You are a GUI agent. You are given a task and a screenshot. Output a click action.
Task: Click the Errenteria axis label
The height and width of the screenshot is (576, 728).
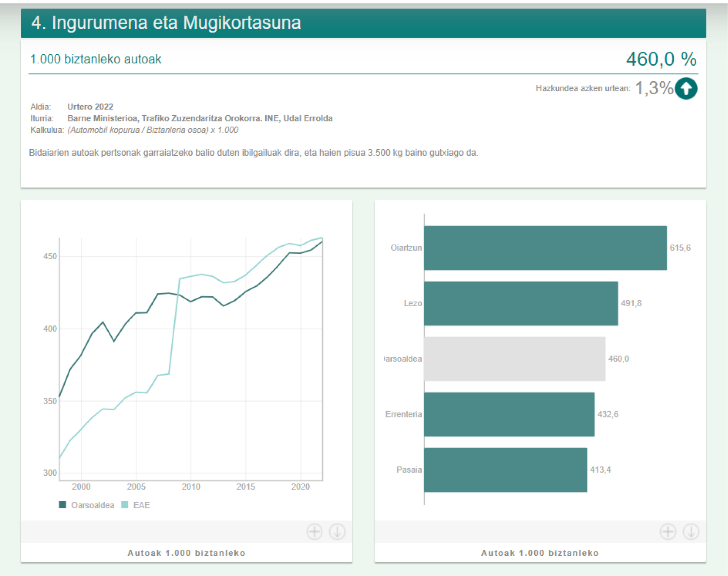404,414
